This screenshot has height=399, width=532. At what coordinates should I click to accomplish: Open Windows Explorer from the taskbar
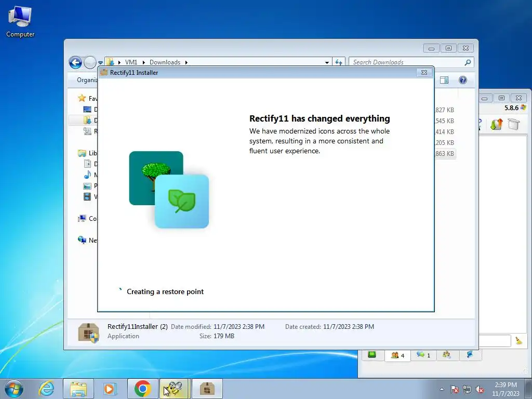pos(78,389)
